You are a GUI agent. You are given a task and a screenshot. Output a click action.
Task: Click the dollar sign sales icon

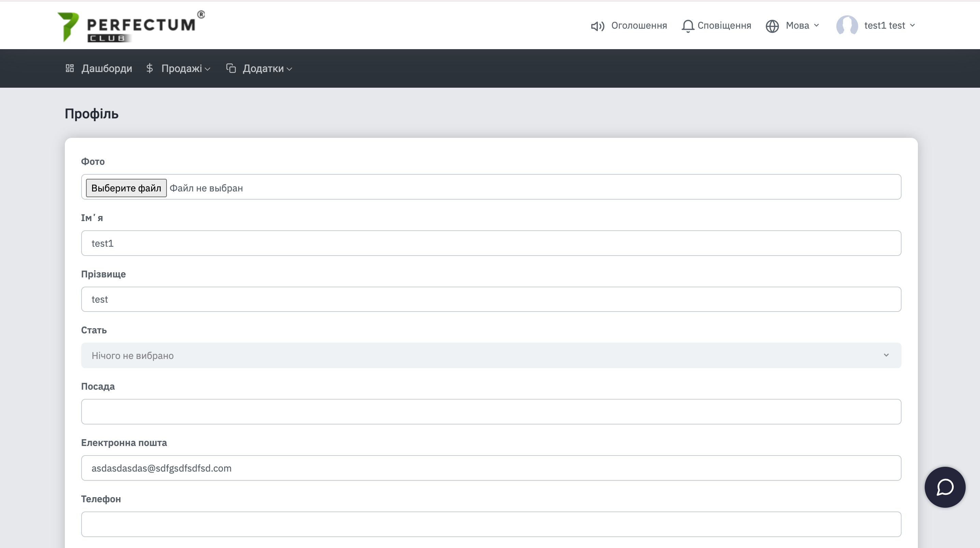[x=149, y=69]
